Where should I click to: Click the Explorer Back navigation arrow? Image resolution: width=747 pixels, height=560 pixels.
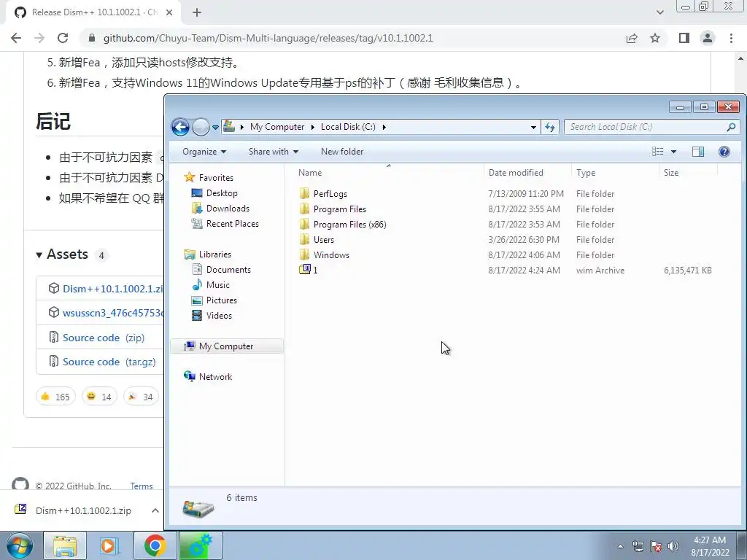[x=181, y=127]
